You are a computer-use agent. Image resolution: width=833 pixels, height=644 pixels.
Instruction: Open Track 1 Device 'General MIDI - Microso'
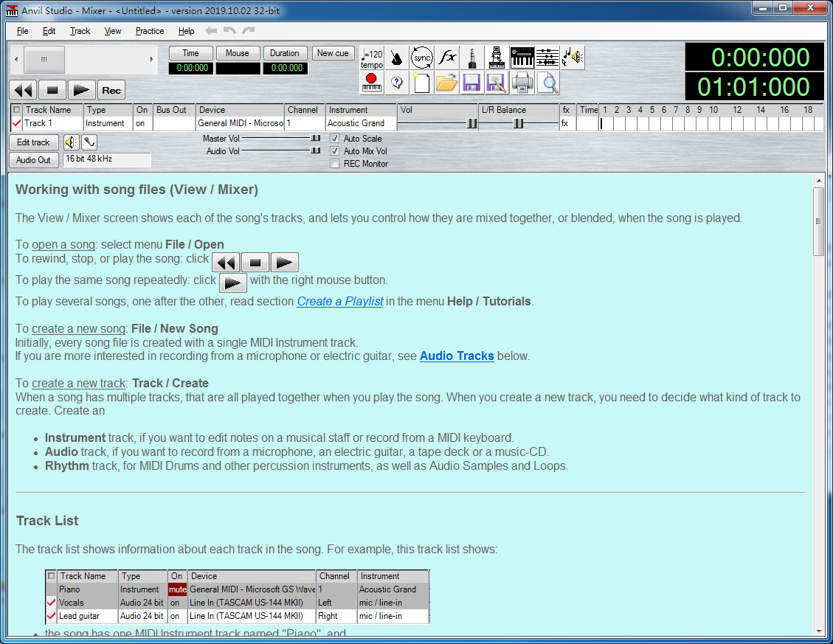[240, 123]
